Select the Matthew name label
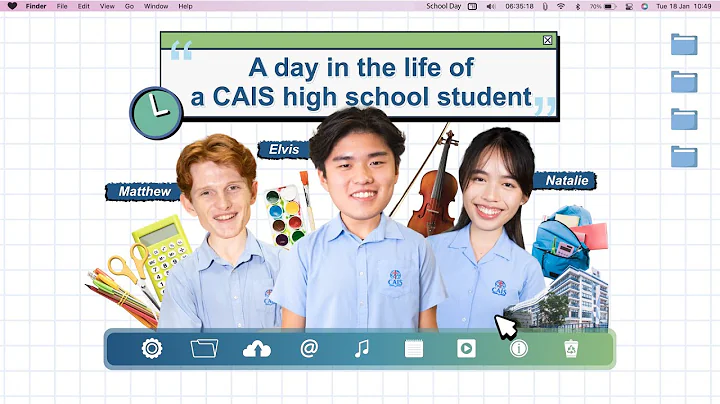Screen dimensions: 720x404 pyautogui.click(x=144, y=191)
